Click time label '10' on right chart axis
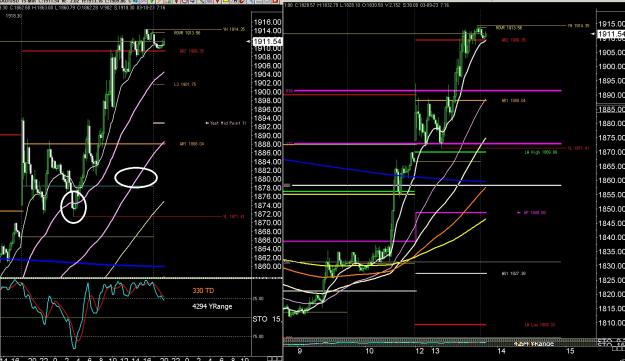625x361 pixels. pyautogui.click(x=369, y=351)
